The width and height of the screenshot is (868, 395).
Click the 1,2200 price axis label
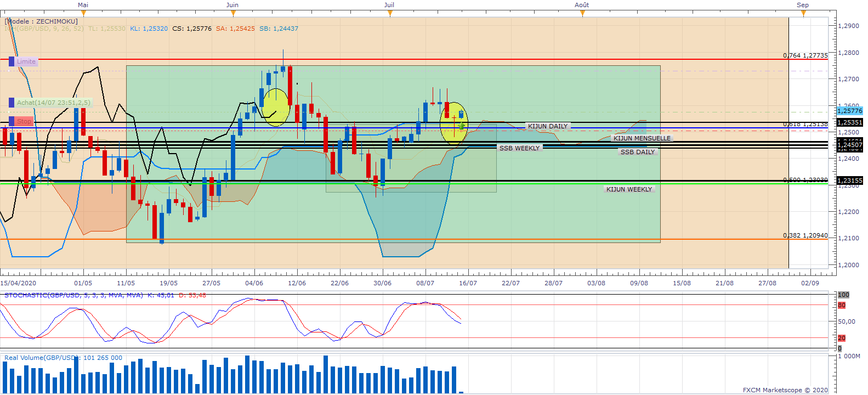tap(849, 212)
